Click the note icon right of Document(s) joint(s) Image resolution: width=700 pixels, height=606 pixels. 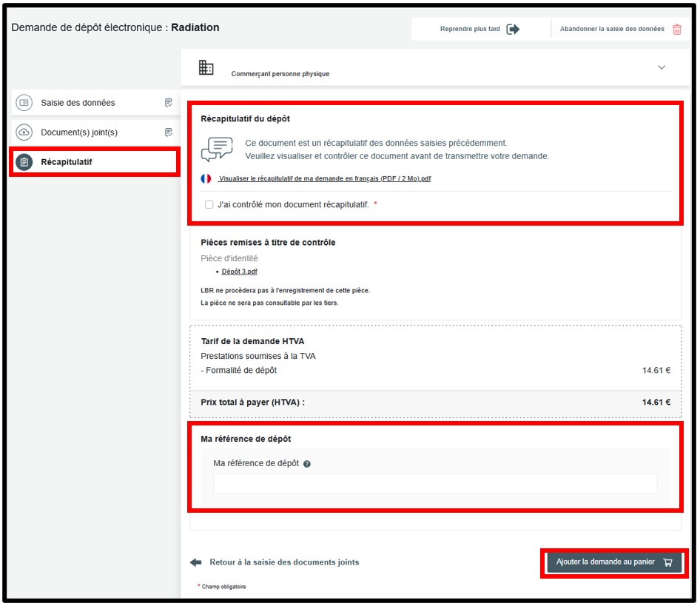click(x=169, y=132)
